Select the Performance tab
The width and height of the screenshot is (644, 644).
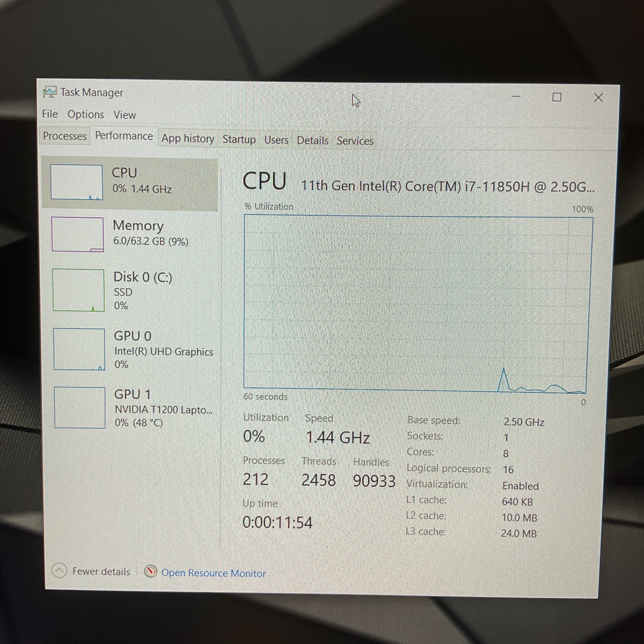(x=124, y=136)
